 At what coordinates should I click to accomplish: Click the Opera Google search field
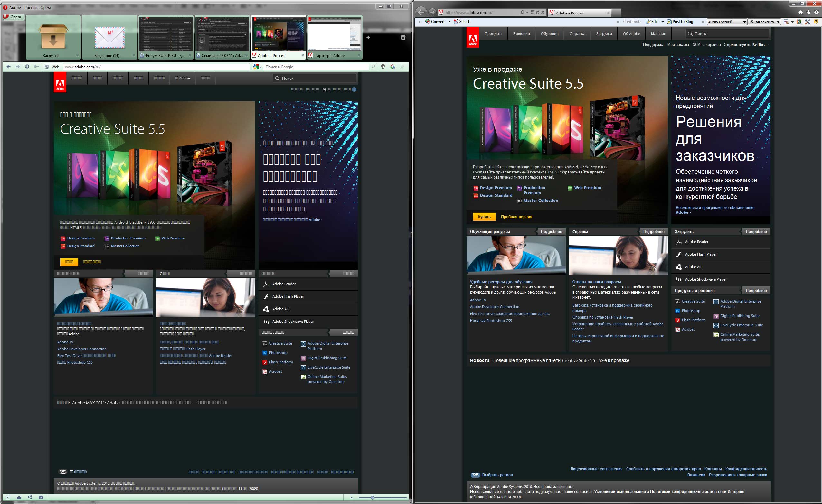tap(316, 67)
